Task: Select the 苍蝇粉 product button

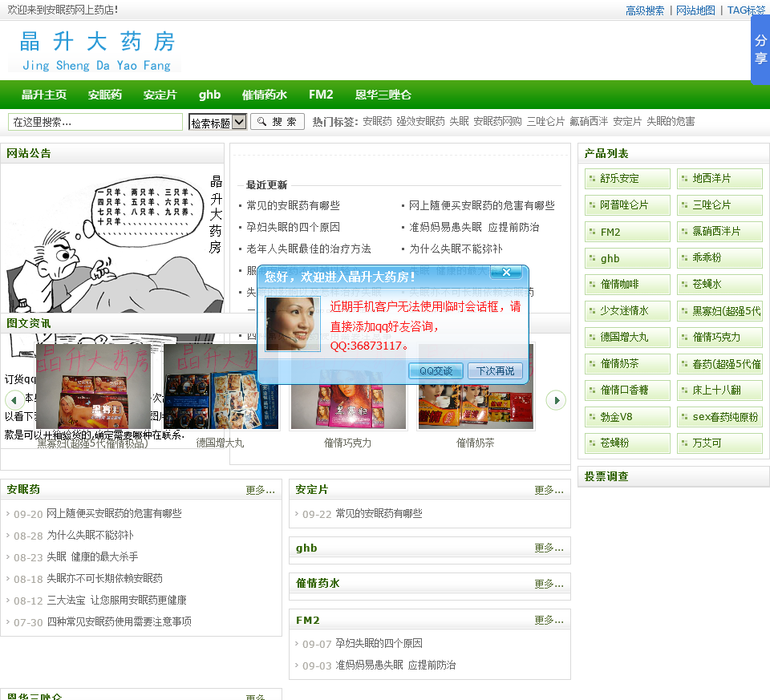Action: (627, 443)
